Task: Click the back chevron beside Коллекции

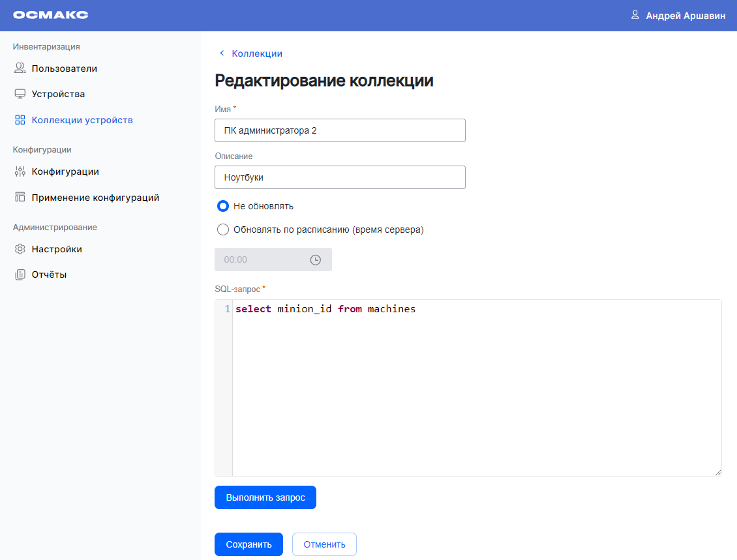Action: coord(222,53)
